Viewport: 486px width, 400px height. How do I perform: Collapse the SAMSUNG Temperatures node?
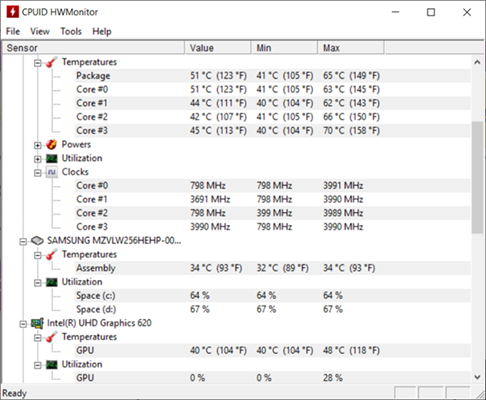(x=38, y=255)
